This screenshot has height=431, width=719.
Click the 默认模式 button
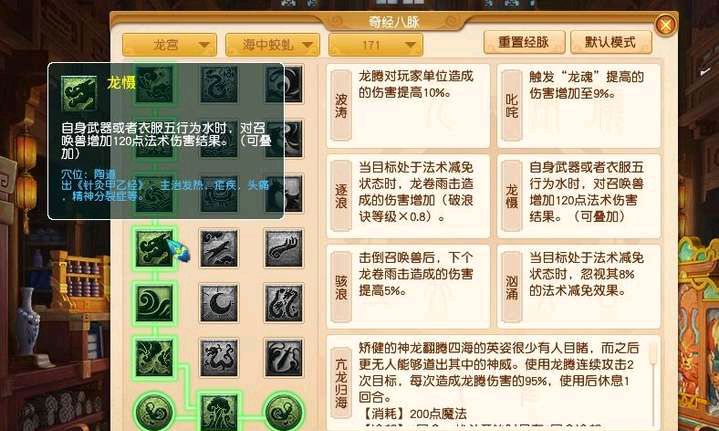[x=611, y=43]
